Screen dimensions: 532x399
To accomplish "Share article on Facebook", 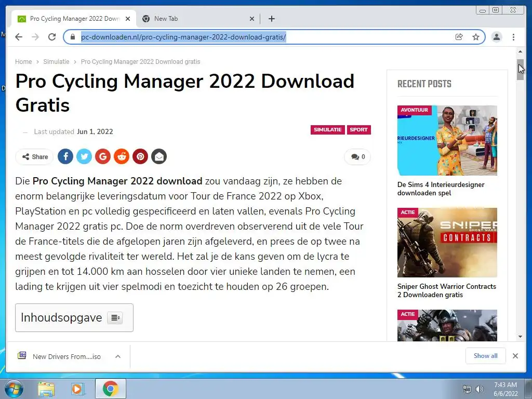I will pos(65,156).
